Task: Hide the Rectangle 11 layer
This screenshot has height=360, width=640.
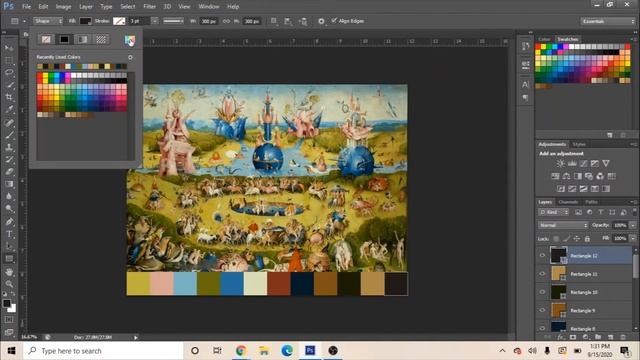Action: pyautogui.click(x=542, y=274)
